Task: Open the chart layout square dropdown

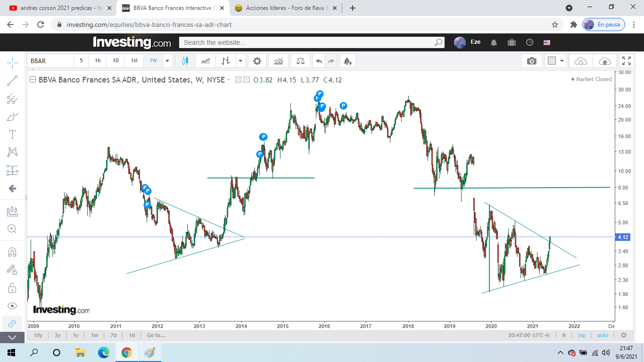Action: (555, 61)
